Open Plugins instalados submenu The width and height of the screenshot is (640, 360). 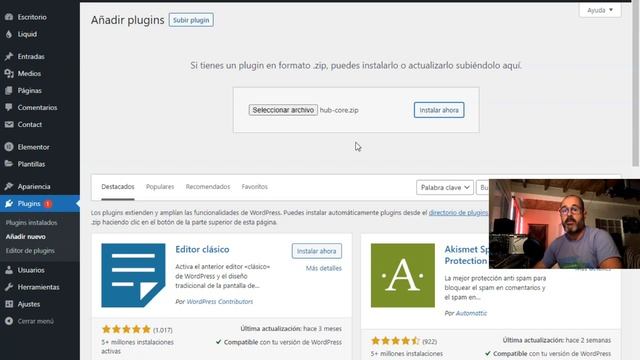pos(31,222)
